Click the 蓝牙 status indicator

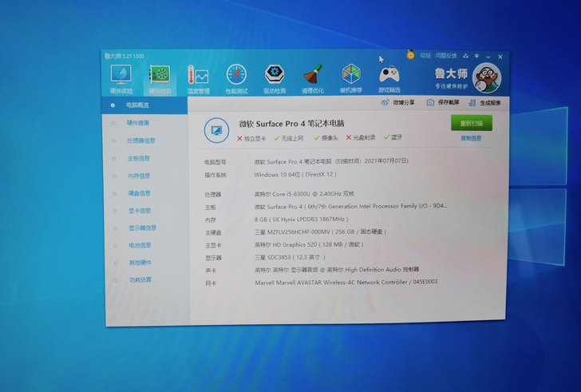(x=393, y=137)
